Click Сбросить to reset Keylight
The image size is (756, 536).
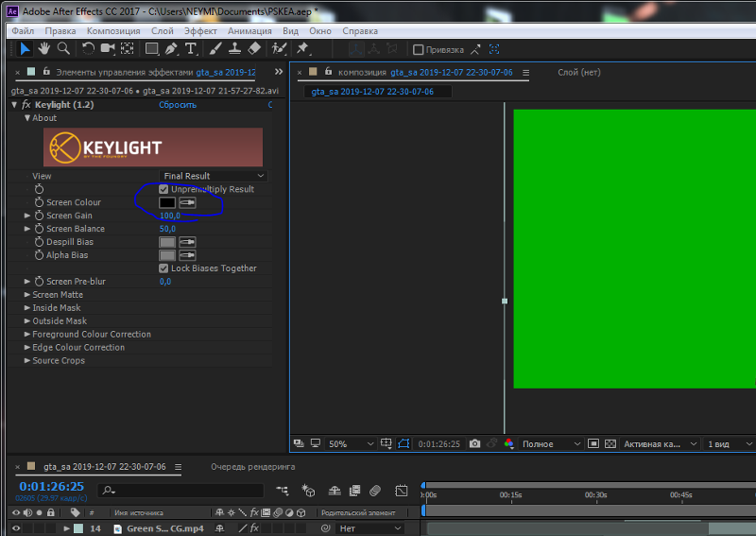point(178,105)
